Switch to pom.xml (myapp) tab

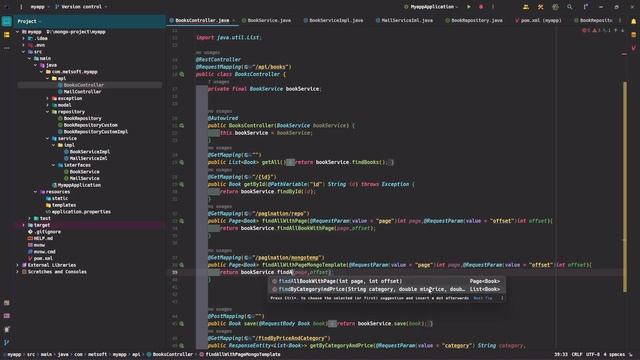click(538, 20)
